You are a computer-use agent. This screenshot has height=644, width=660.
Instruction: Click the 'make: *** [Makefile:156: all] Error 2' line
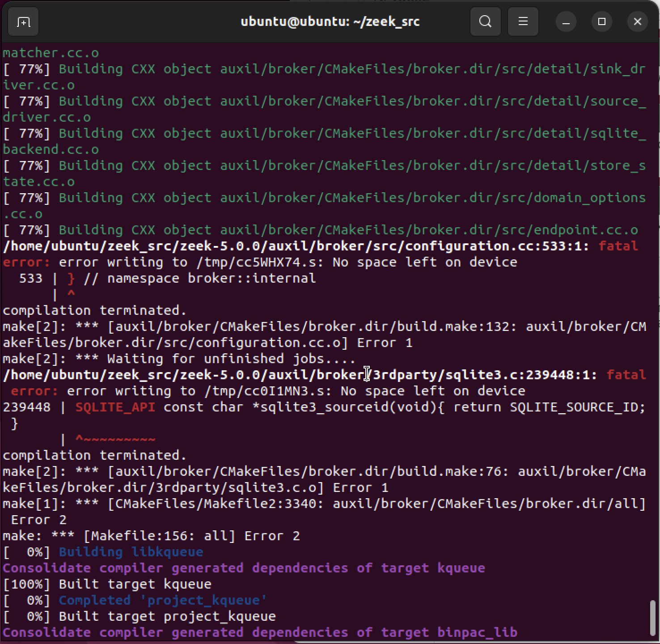151,536
